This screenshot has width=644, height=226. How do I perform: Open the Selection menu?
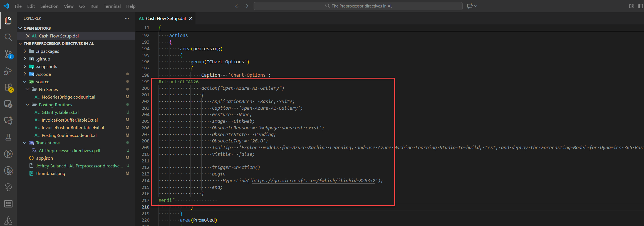pos(49,6)
